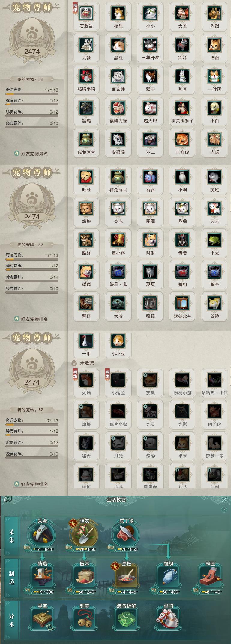Select the uncollected 火璃 fox pet
Screen dimensions: 231x644
tap(86, 380)
